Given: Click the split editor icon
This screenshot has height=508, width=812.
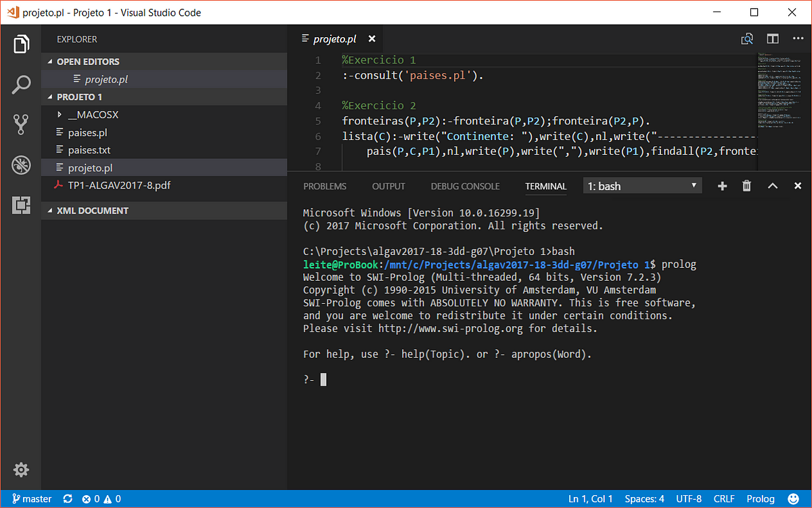Looking at the screenshot, I should [772, 39].
